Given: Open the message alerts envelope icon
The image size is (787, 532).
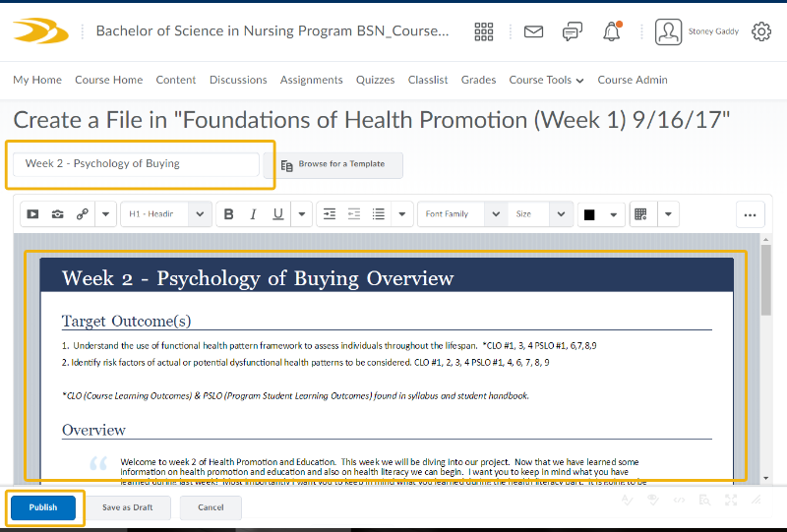Looking at the screenshot, I should [x=533, y=31].
